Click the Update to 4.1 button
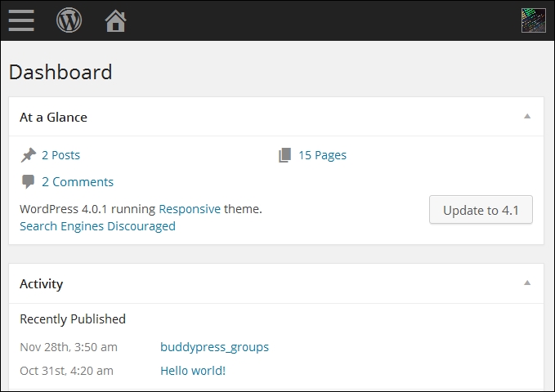555x392 pixels. tap(481, 210)
